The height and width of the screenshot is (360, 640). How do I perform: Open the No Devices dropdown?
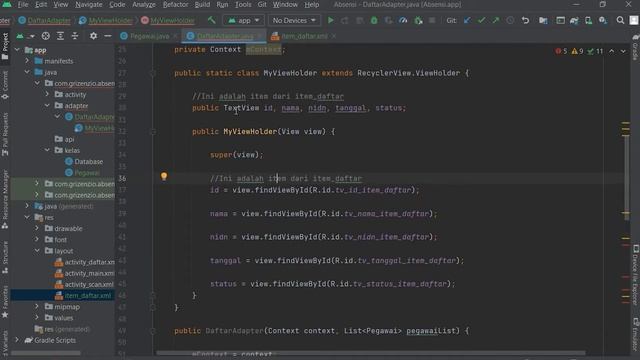click(294, 20)
